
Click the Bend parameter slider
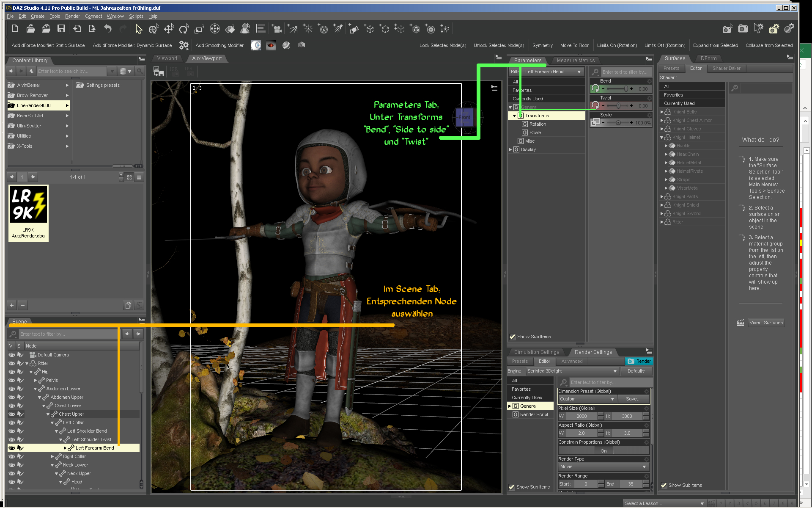pyautogui.click(x=617, y=89)
